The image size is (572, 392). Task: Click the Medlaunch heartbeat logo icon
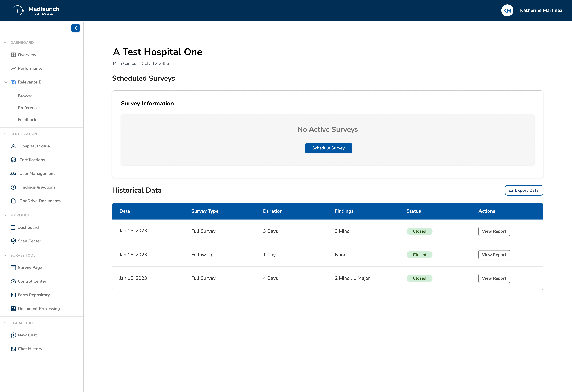pos(17,10)
